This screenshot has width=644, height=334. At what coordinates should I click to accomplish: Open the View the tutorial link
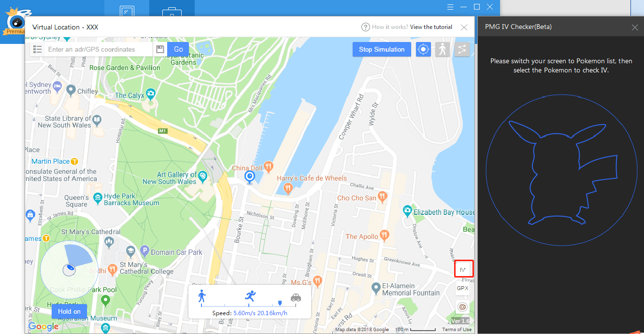point(431,27)
